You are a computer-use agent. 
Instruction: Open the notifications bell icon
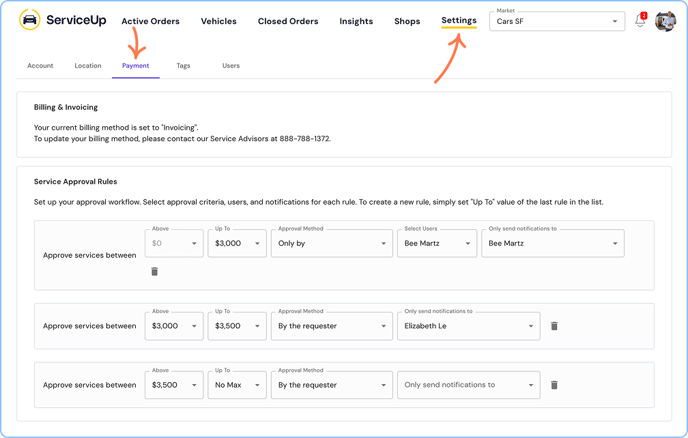(x=640, y=21)
